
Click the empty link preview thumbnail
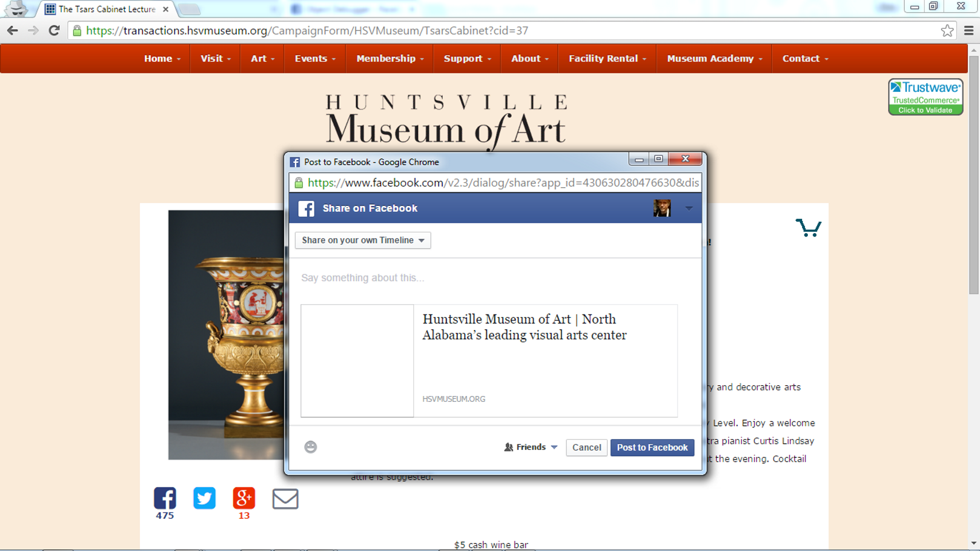(357, 360)
